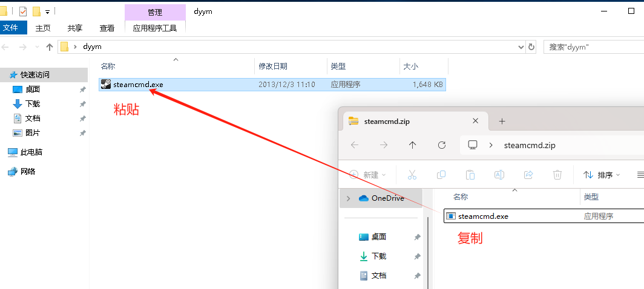Open 图片 in dyym navigation pane
The height and width of the screenshot is (289, 644).
[x=33, y=132]
